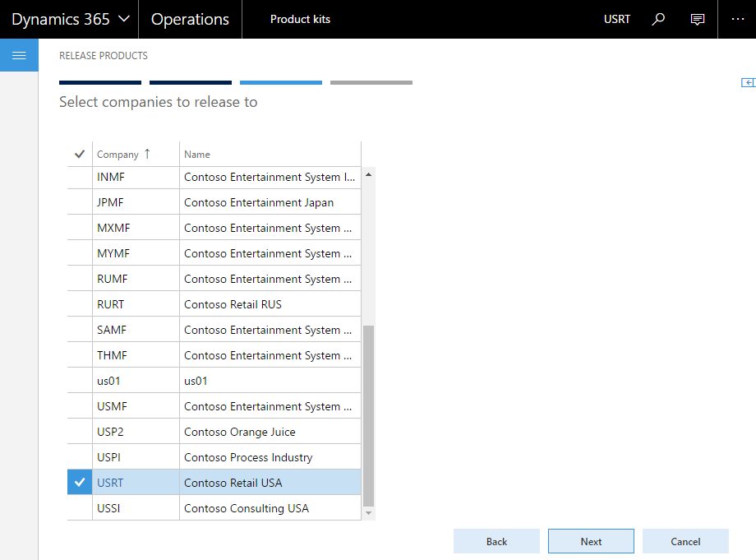Viewport: 756px width, 560px height.
Task: Click the Contoso Entertainment Japan name
Action: 258,202
